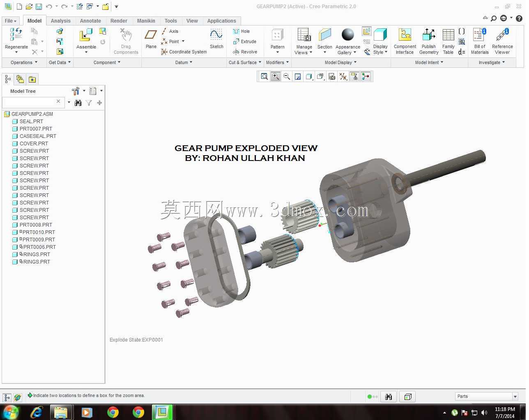Click the Section view icon
Viewport: 529px width, 420px height.
tap(324, 41)
